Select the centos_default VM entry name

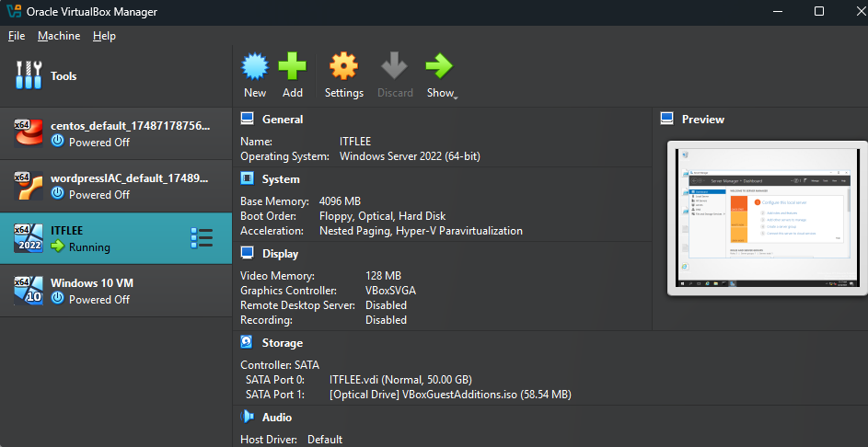click(x=131, y=126)
